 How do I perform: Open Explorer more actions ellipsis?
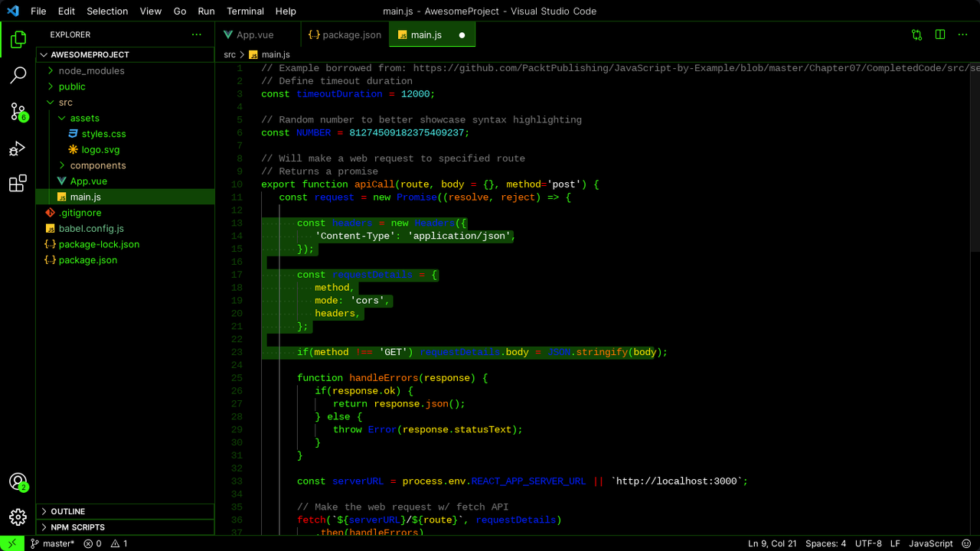point(197,34)
